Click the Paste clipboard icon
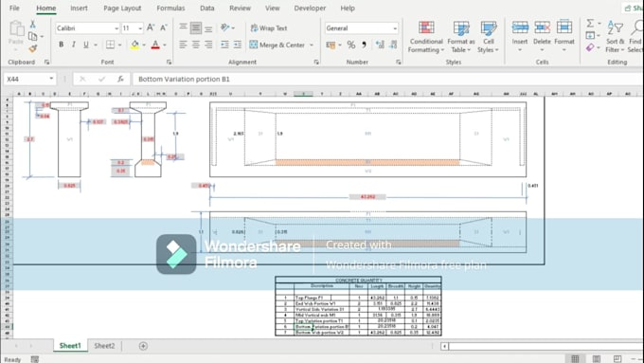The image size is (644, 363). 16,28
